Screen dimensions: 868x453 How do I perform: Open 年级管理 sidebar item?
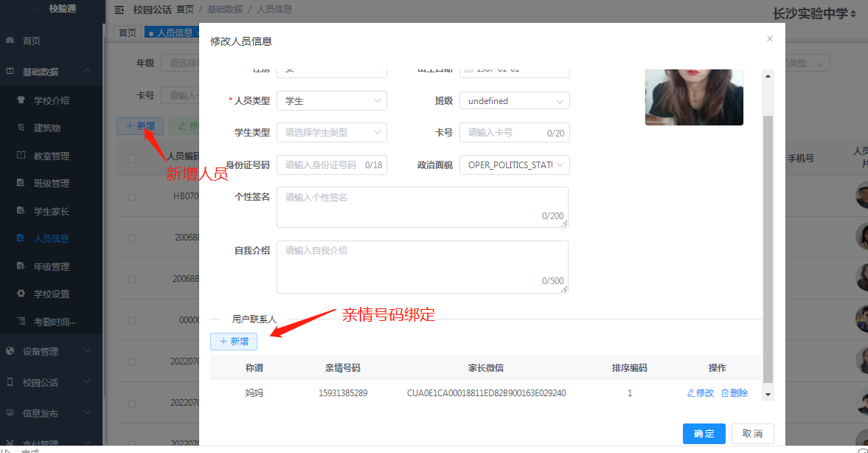(51, 266)
